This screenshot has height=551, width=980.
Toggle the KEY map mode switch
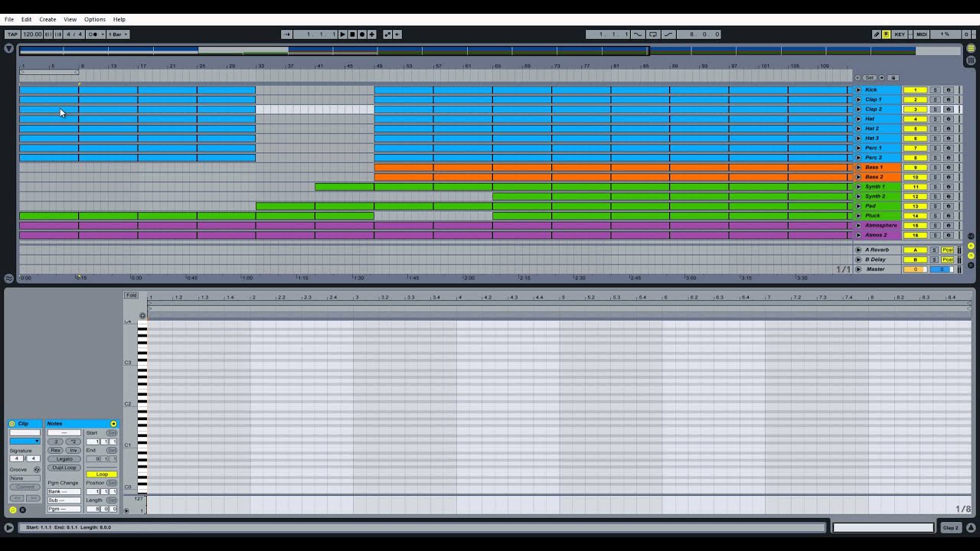(900, 34)
